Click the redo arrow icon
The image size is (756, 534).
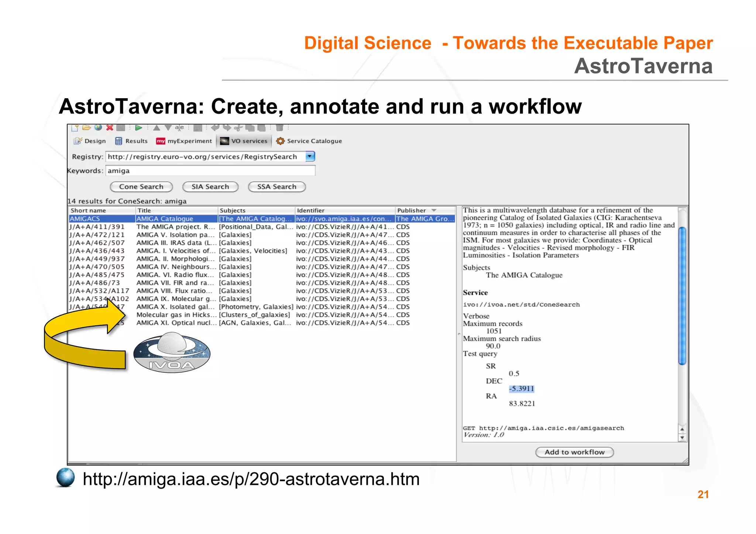pos(227,128)
